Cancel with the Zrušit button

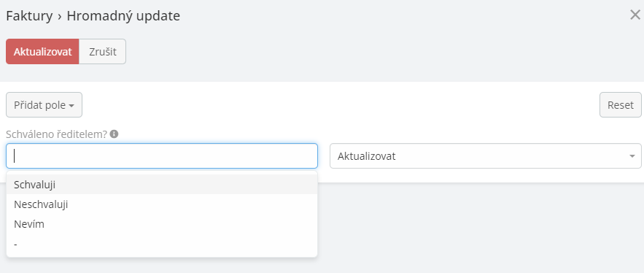tap(103, 52)
